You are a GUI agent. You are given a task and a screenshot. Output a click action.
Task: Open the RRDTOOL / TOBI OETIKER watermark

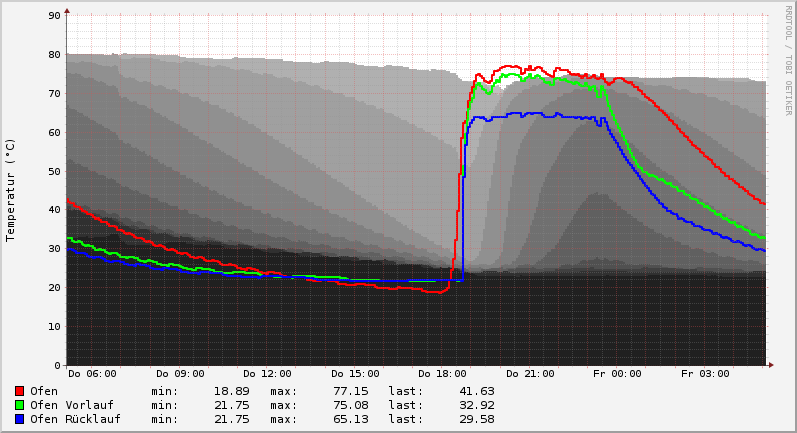[788, 60]
